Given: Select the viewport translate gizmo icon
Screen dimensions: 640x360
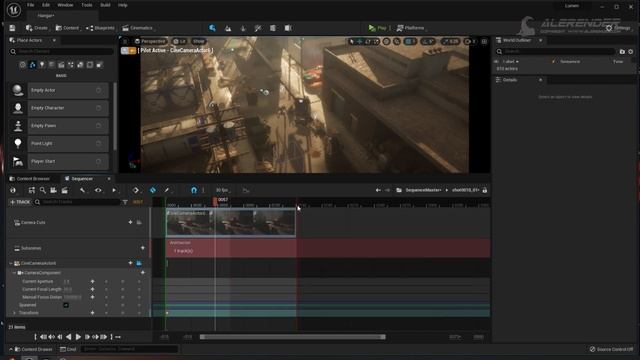Looking at the screenshot, I should (x=360, y=41).
